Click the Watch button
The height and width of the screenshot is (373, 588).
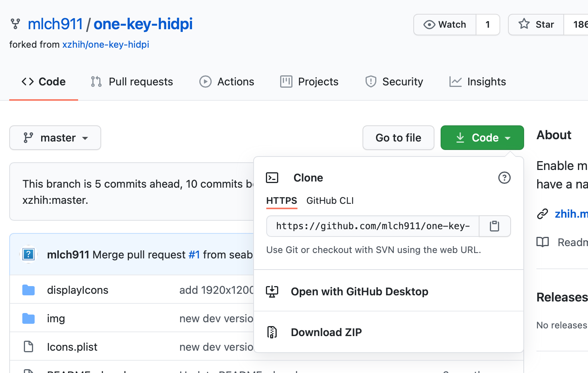[445, 25]
